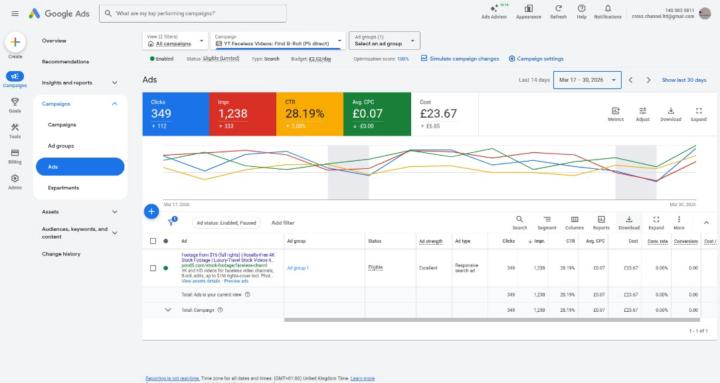The width and height of the screenshot is (720, 383).
Task: Open Admin gear icon in left rail
Action: (x=15, y=178)
